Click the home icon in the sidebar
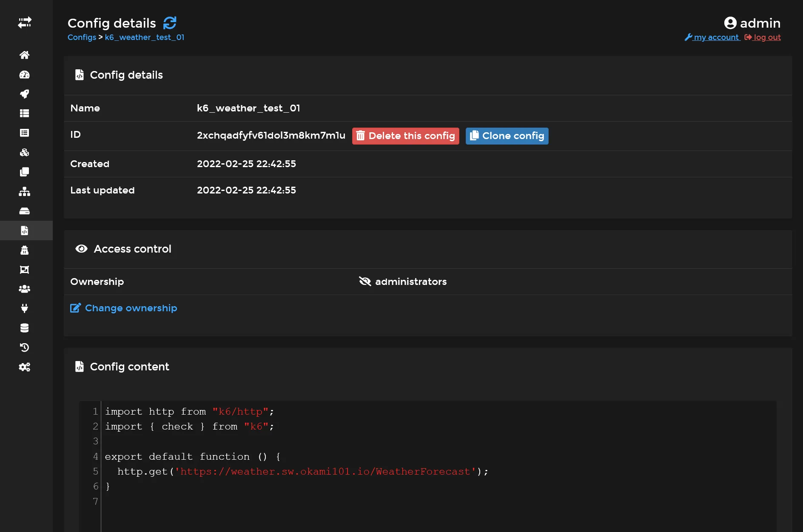Screen dimensions: 803x532 (24, 55)
